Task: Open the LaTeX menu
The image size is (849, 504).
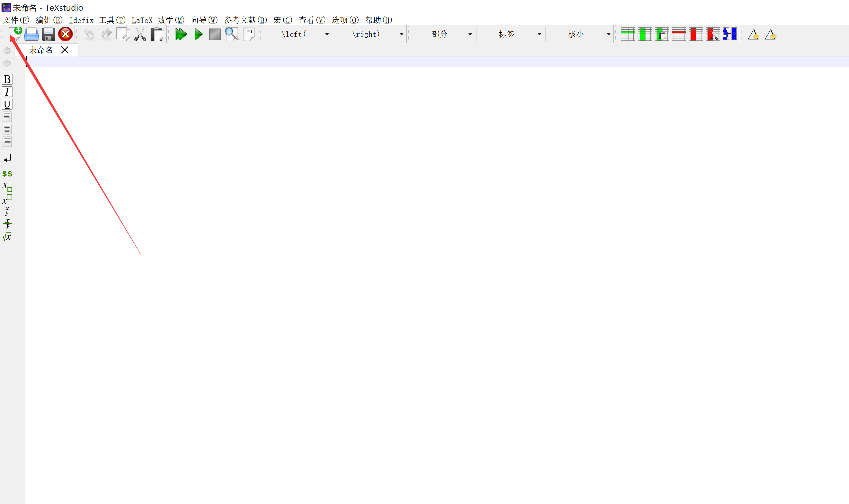Action: point(142,20)
